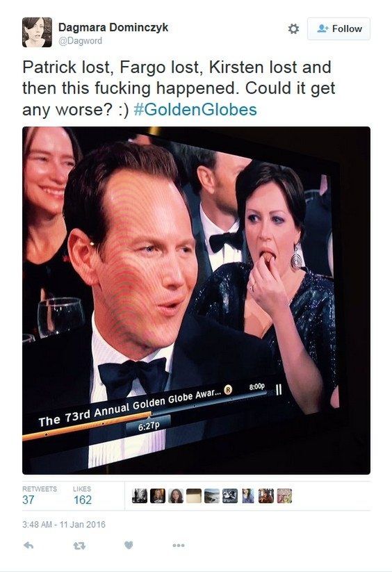
Task: Open the @Dagword handle
Action: click(x=80, y=41)
